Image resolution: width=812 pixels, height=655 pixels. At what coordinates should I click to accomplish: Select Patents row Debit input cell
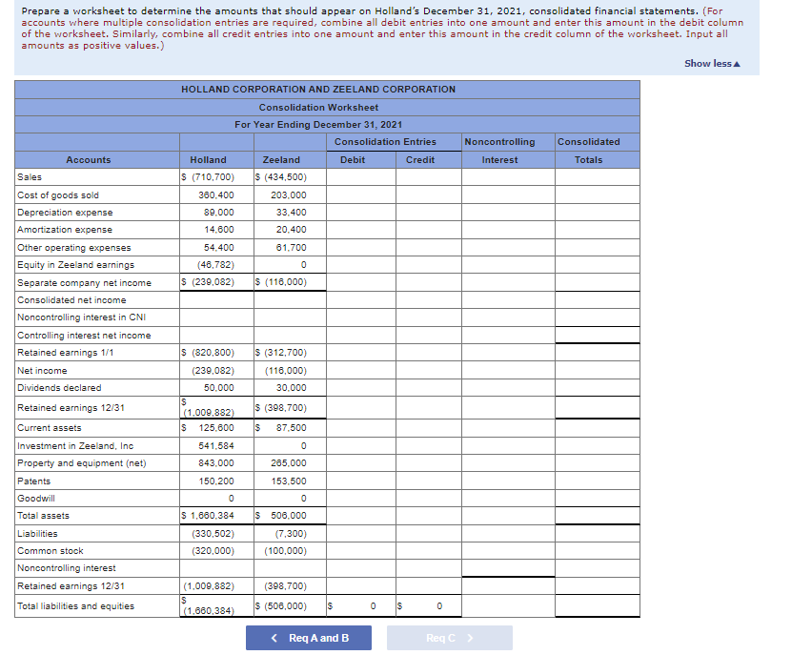pos(361,481)
